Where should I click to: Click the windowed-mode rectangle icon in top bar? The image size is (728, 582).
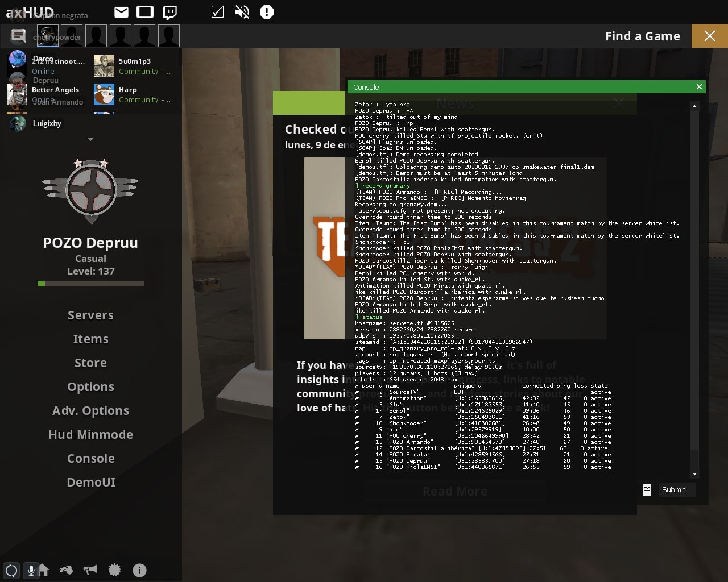145,12
